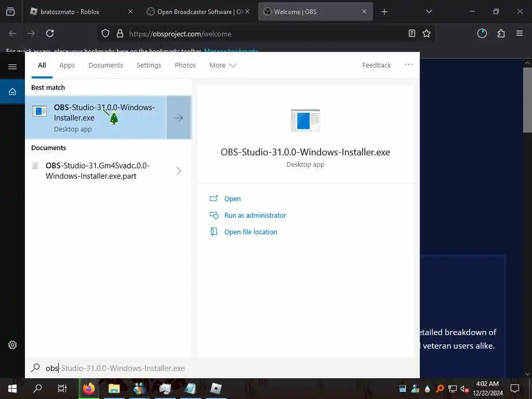The image size is (532, 399).
Task: Go forward in browser history
Action: tap(31, 33)
